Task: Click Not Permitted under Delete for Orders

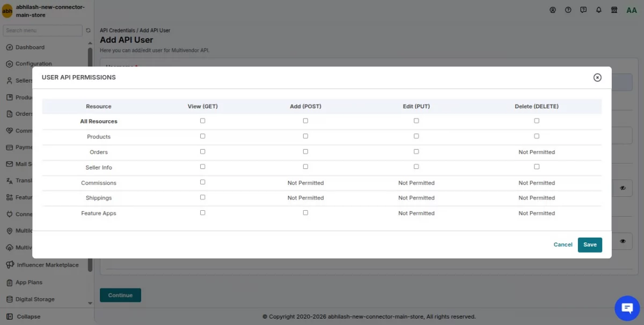Action: (537, 152)
